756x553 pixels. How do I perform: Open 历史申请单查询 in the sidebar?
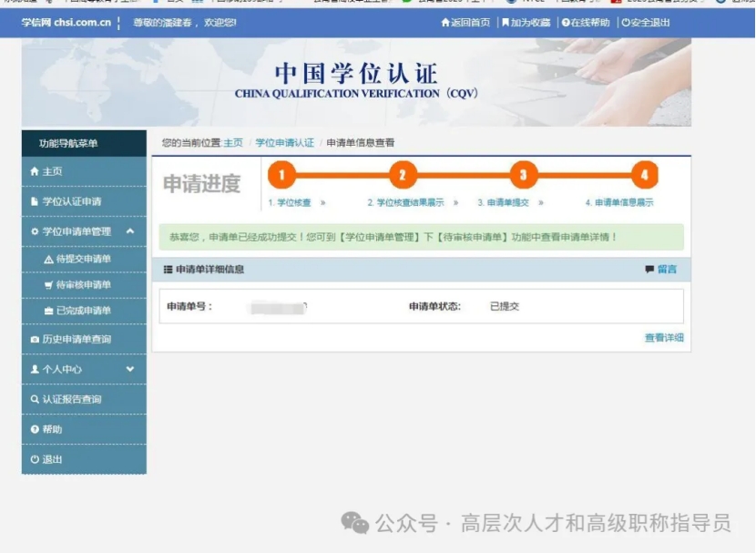click(84, 340)
